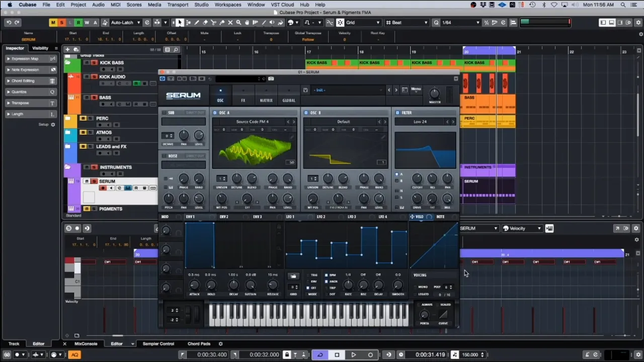The height and width of the screenshot is (362, 644).
Task: Open the MixConsole lower zone tab
Action: coord(86,344)
